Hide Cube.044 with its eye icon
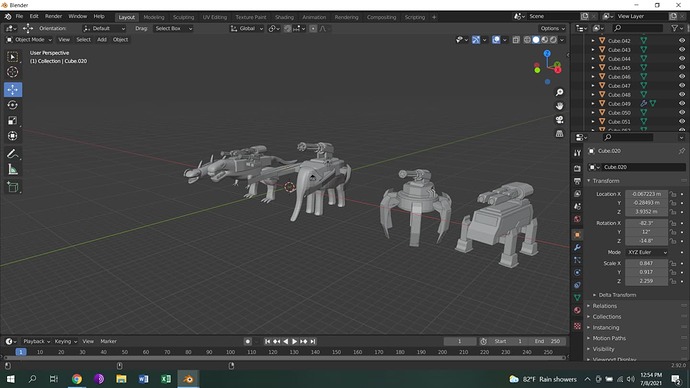The height and width of the screenshot is (388, 690). click(682, 59)
